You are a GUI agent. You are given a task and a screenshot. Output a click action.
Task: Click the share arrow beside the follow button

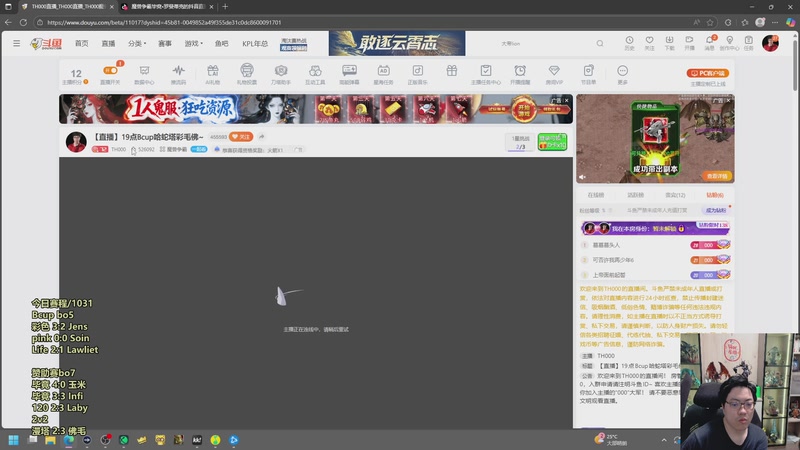tap(261, 137)
